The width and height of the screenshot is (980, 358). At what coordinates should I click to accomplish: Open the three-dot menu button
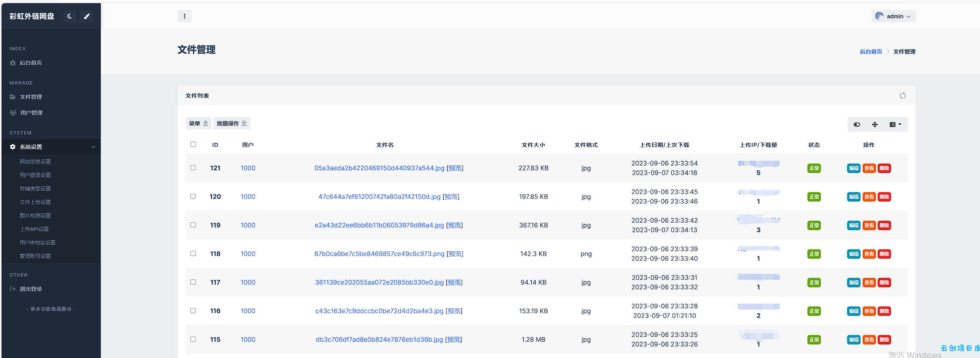(184, 16)
